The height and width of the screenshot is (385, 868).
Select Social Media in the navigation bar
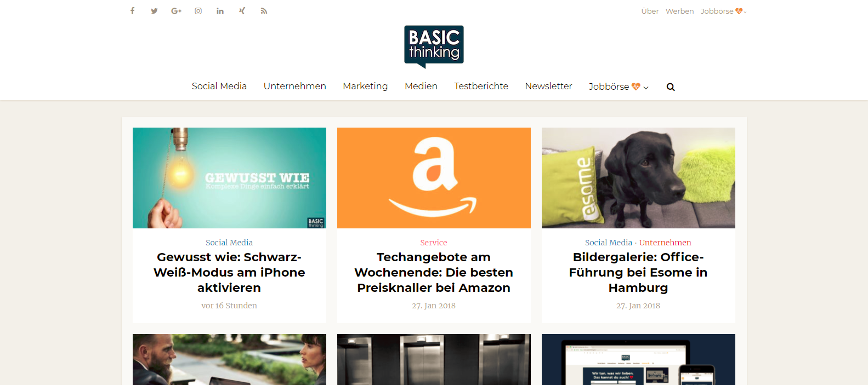[219, 86]
